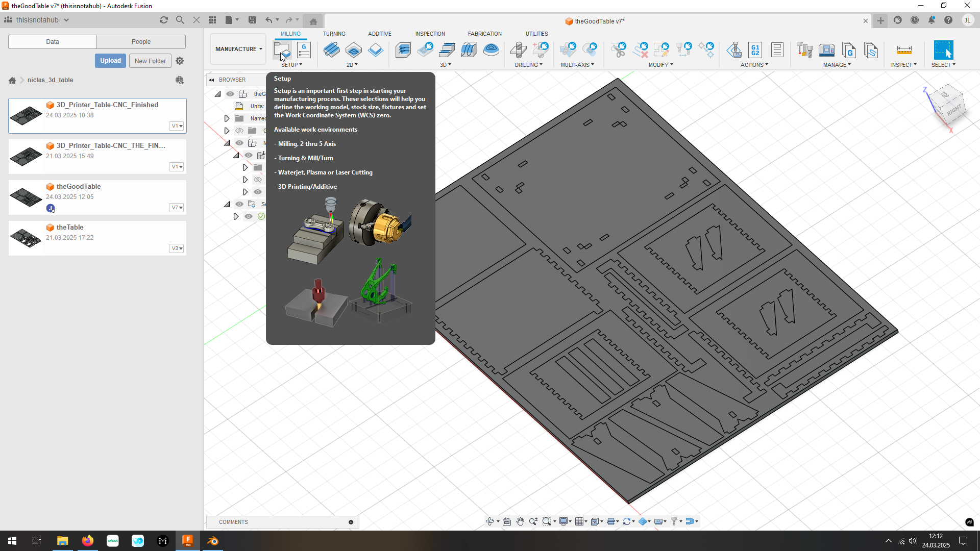Viewport: 980px width, 551px height.
Task: Open the SETUP panel dropdown
Action: click(291, 65)
